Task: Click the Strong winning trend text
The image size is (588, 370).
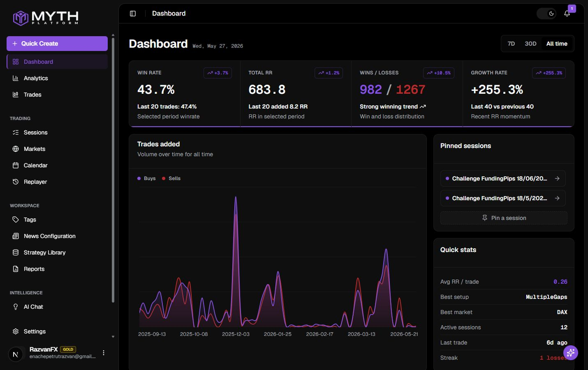Action: tap(389, 106)
